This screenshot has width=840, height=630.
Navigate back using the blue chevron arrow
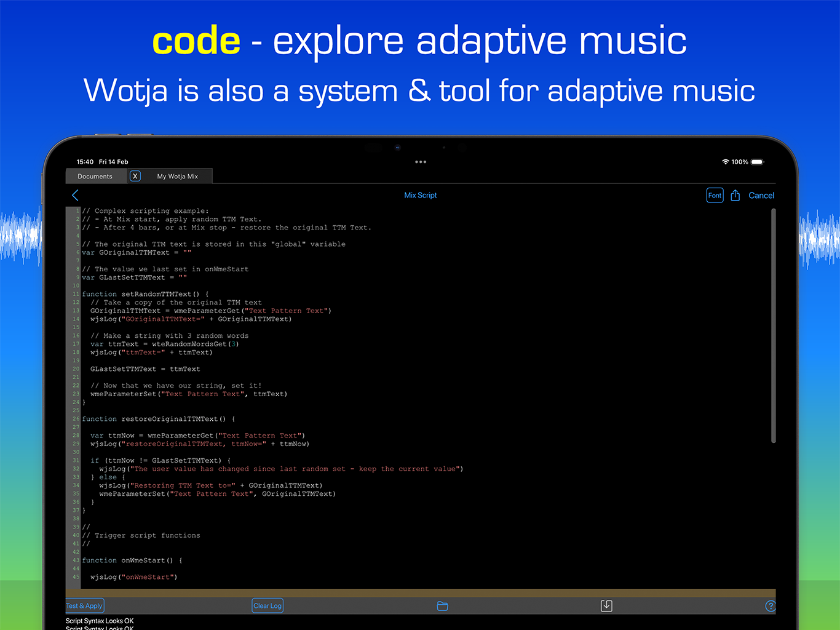[x=74, y=195]
